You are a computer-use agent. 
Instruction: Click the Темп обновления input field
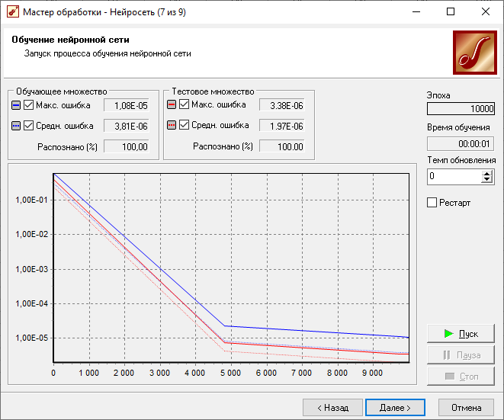click(x=454, y=176)
